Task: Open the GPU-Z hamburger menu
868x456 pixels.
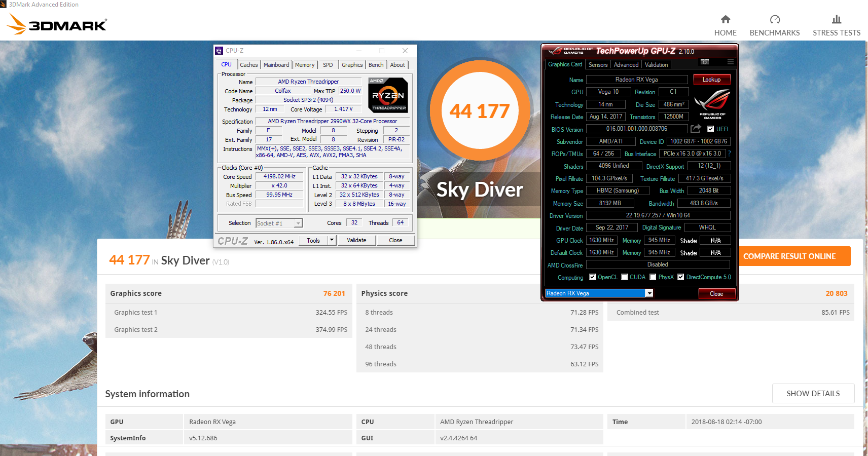Action: tap(731, 62)
